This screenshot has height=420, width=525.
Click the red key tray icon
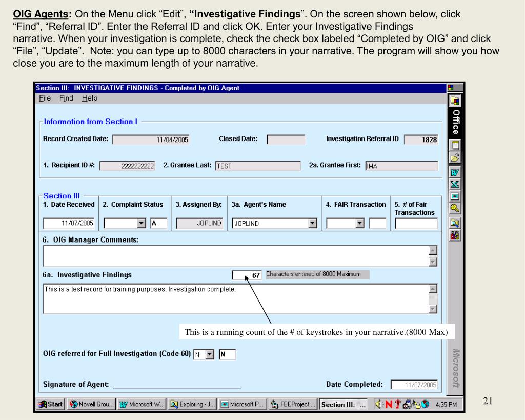click(398, 404)
